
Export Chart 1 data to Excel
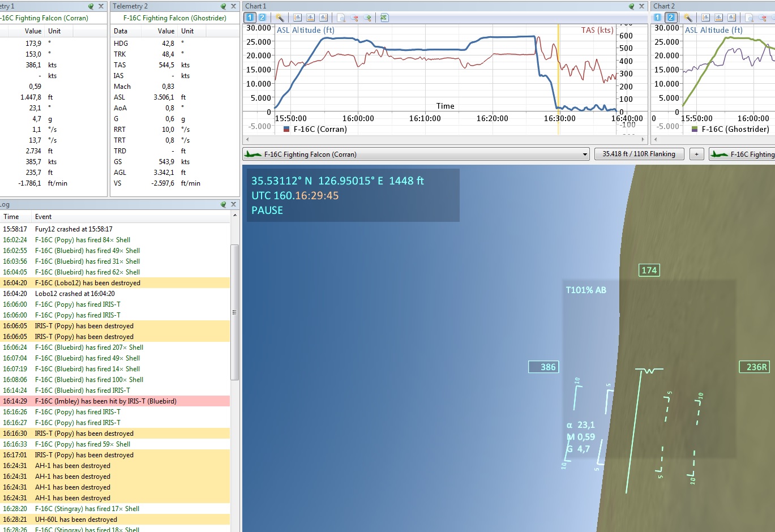384,18
